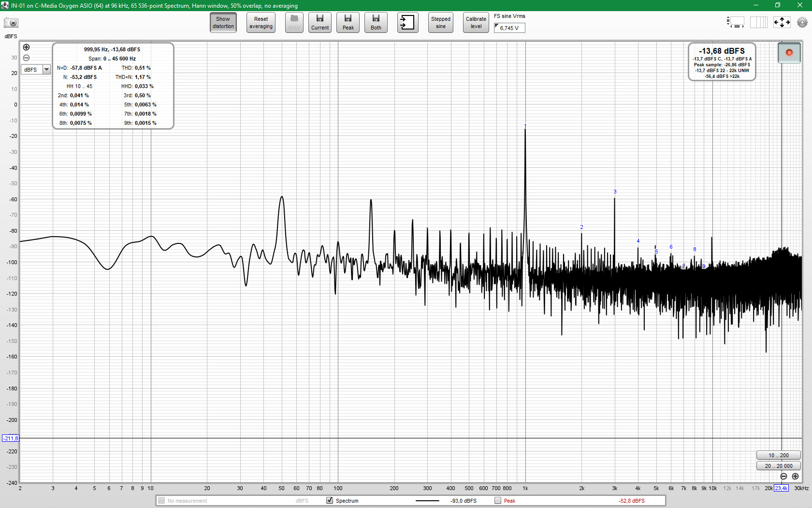Click the 23,4k cursor frequency marker

pyautogui.click(x=781, y=488)
